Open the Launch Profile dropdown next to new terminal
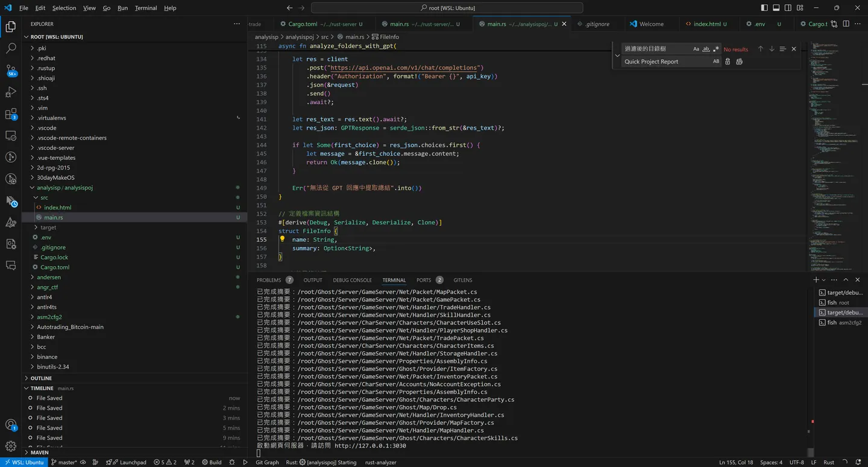 point(823,280)
